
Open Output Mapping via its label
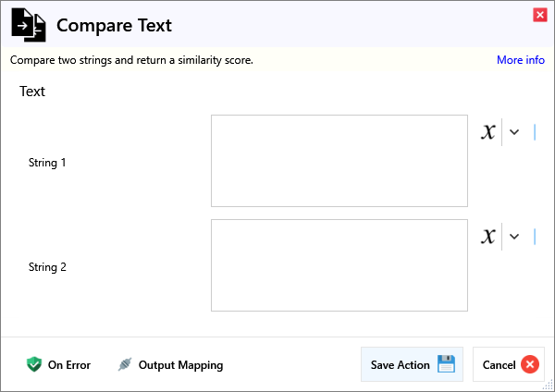point(180,365)
